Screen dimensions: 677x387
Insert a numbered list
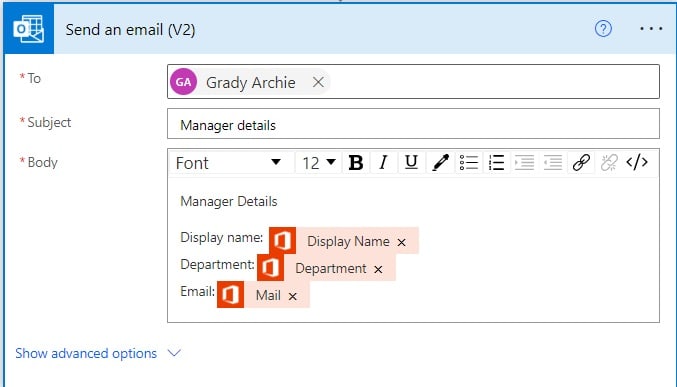coord(497,163)
